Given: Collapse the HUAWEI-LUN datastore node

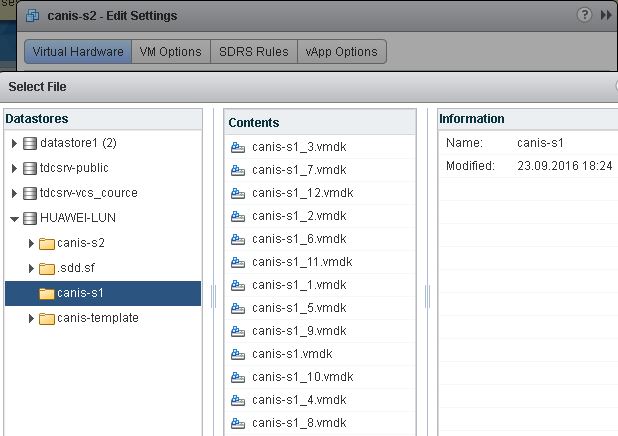Looking at the screenshot, I should (14, 218).
